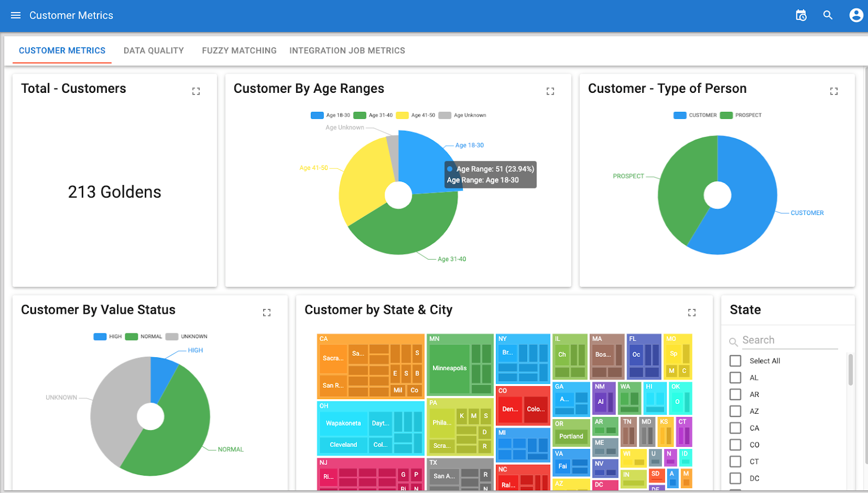Switch to the Data Quality tab

(x=154, y=50)
